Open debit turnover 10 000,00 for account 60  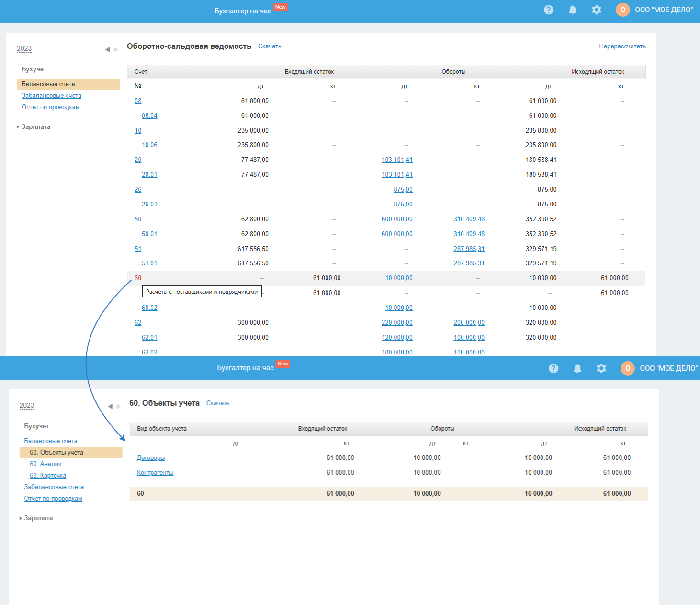click(x=399, y=278)
